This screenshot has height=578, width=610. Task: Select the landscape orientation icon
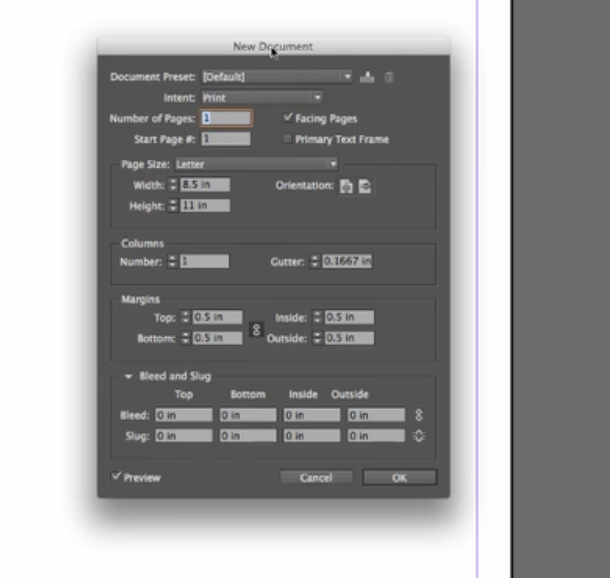point(365,186)
